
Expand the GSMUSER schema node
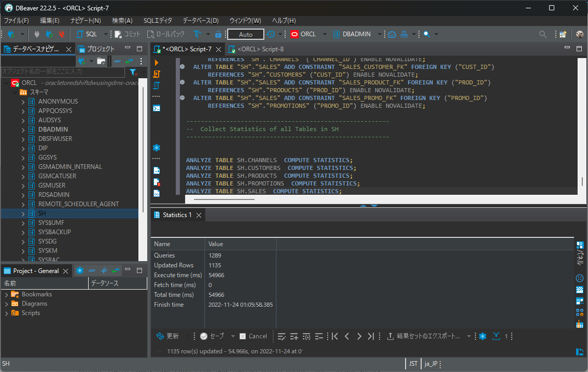tap(23, 186)
